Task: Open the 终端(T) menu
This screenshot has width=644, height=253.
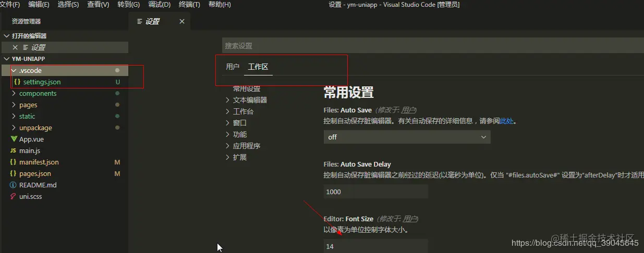Action: (x=189, y=5)
